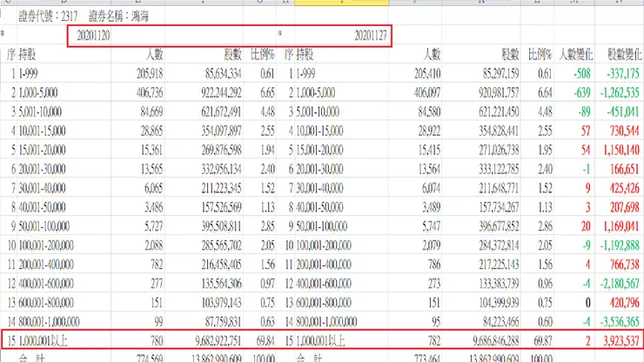Select the holder count 3,489
644x362 pixels.
[432, 207]
